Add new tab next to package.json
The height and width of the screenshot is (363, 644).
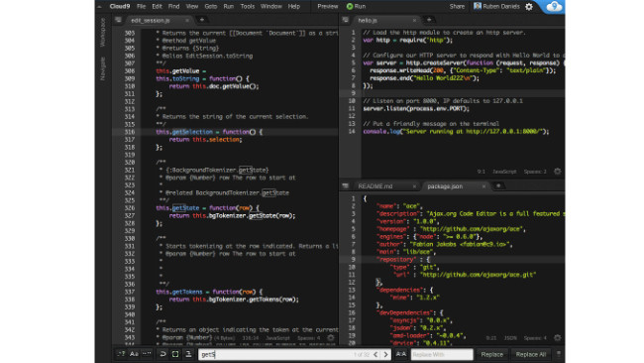pyautogui.click(x=498, y=185)
